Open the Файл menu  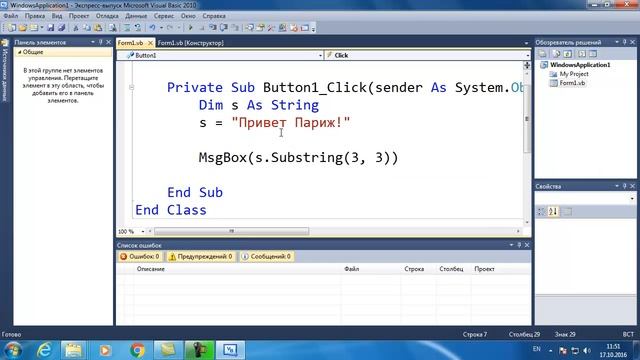11,16
